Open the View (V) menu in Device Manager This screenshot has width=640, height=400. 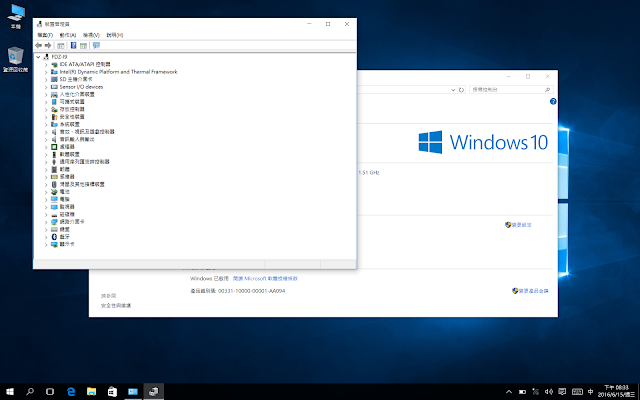tap(91, 35)
